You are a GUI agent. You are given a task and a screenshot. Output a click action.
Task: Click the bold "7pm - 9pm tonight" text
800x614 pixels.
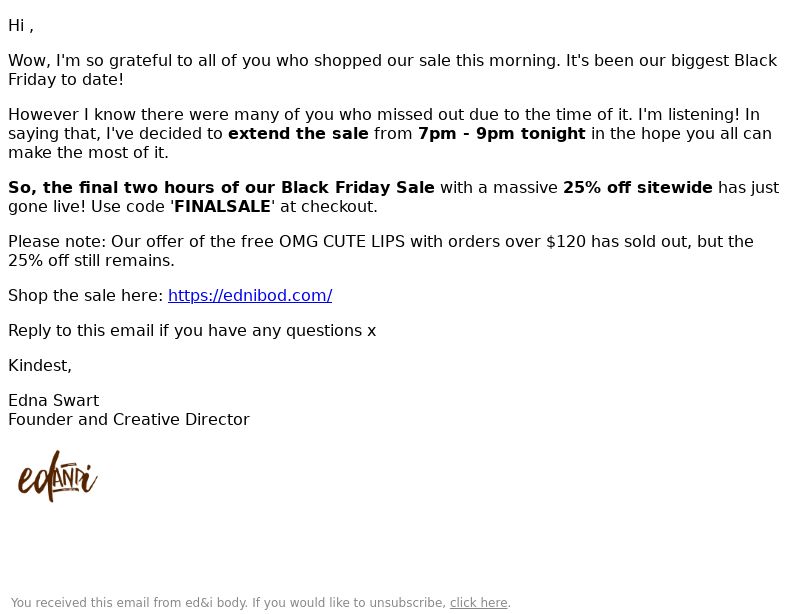pos(502,134)
